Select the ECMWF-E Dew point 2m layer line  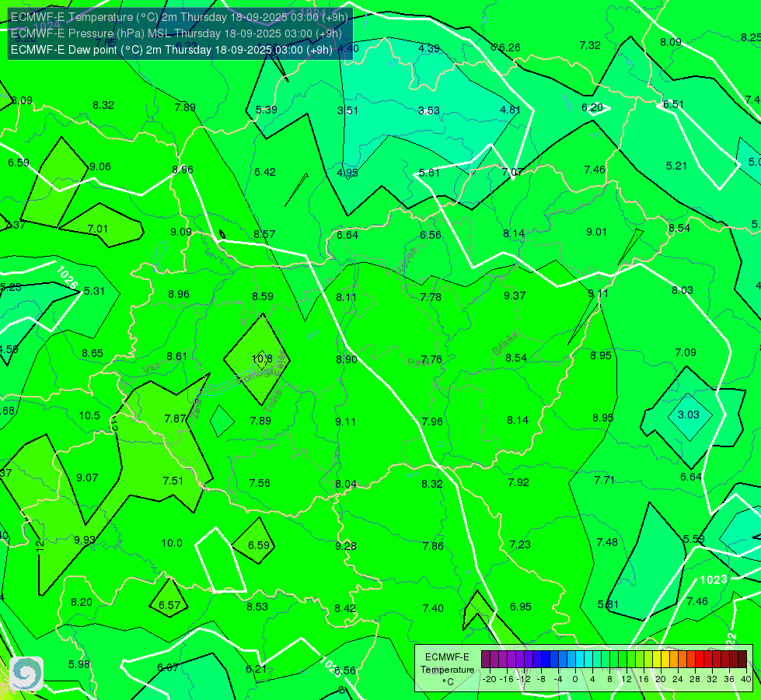(x=171, y=50)
